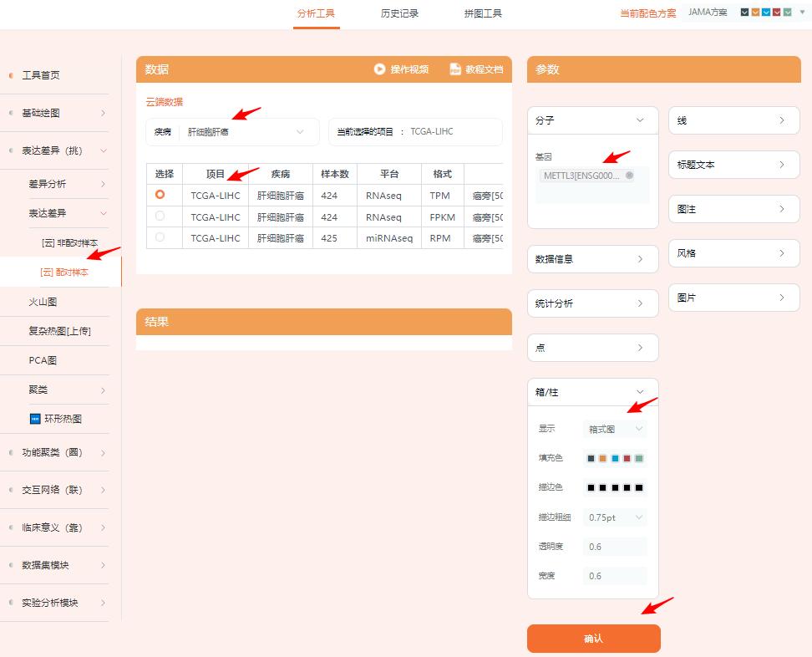This screenshot has width=812, height=657.
Task: Open 工具首页 in the sidebar
Action: point(41,75)
